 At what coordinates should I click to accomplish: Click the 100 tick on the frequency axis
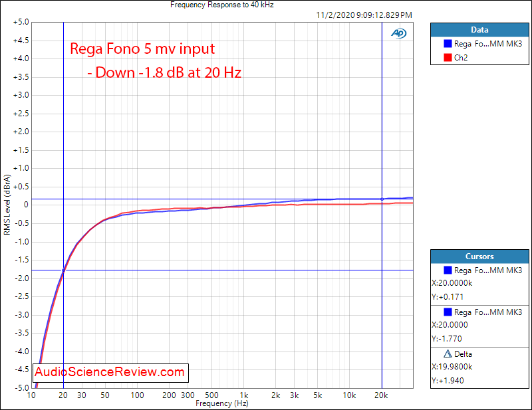click(138, 395)
